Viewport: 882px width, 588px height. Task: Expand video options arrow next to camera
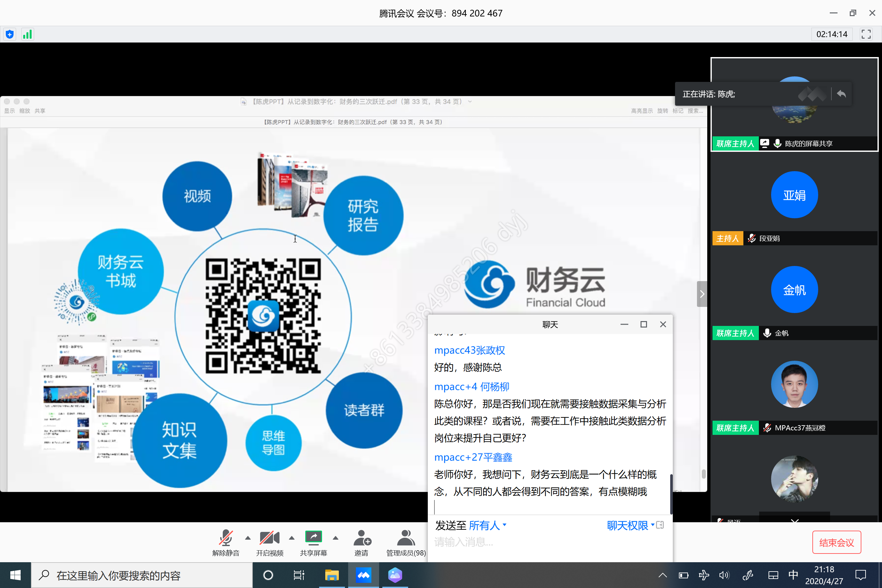pyautogui.click(x=292, y=538)
